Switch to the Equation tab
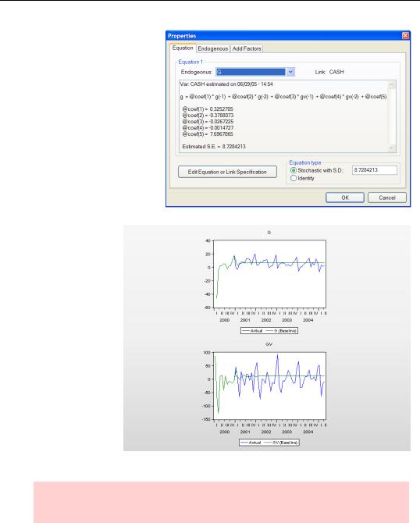The image size is (420, 523). click(183, 48)
